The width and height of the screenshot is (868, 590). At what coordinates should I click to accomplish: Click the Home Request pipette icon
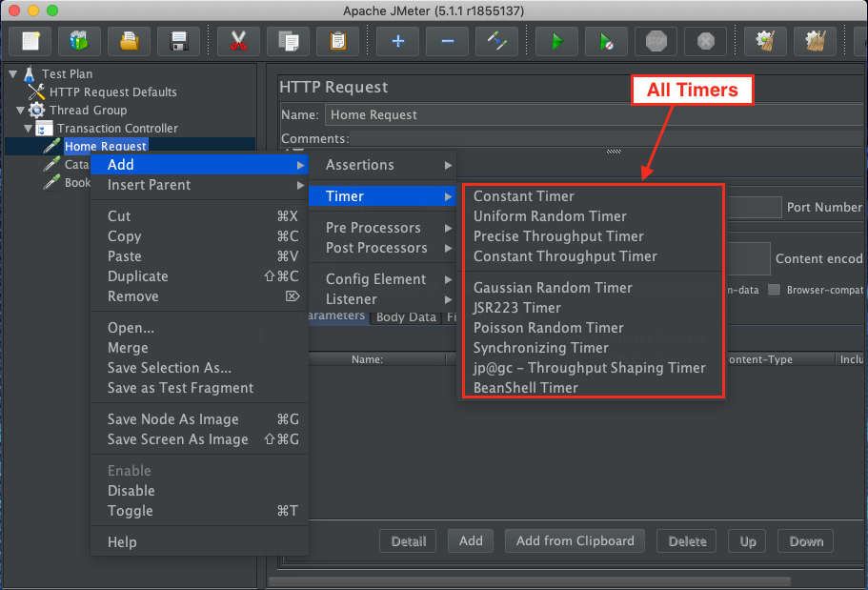[x=51, y=146]
